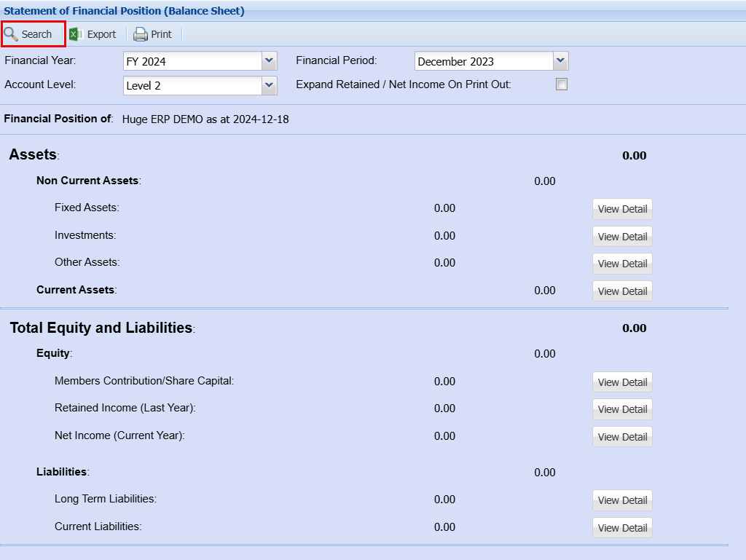The image size is (746, 560).
Task: Click the Print printer icon
Action: (x=140, y=34)
